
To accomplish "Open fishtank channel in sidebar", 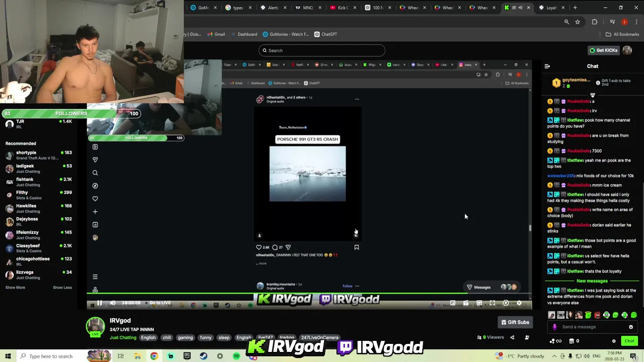I will click(x=38, y=182).
